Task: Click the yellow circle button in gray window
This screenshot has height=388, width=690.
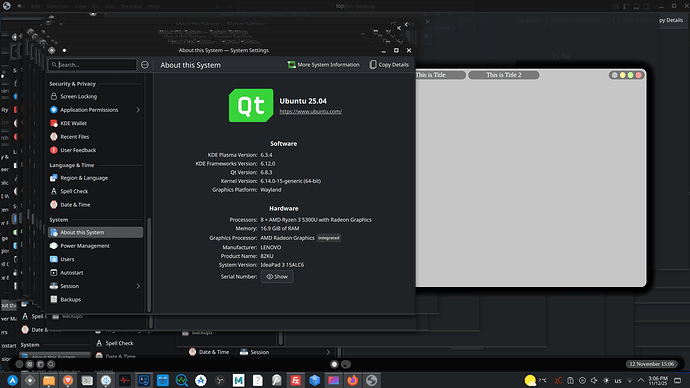Action: [623, 75]
